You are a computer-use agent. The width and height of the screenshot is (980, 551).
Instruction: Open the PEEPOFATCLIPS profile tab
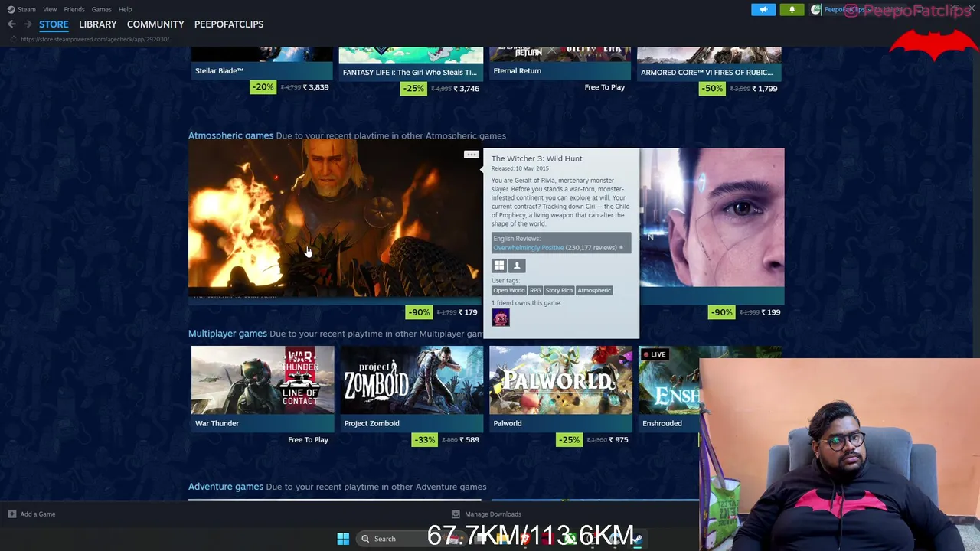pos(229,24)
